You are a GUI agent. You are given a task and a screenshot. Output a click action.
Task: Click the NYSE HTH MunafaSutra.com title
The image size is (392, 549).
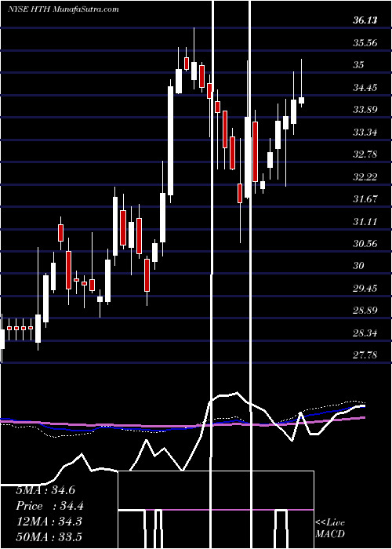coord(63,9)
